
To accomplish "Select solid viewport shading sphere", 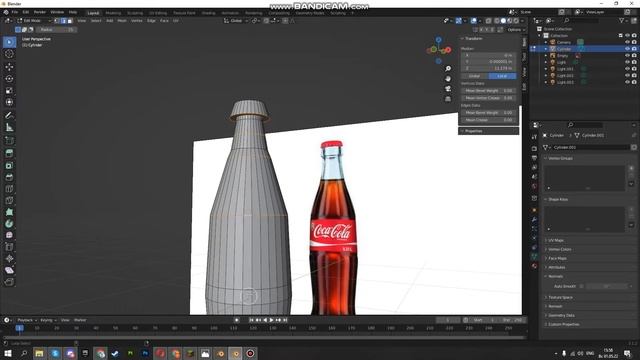I will click(x=503, y=20).
